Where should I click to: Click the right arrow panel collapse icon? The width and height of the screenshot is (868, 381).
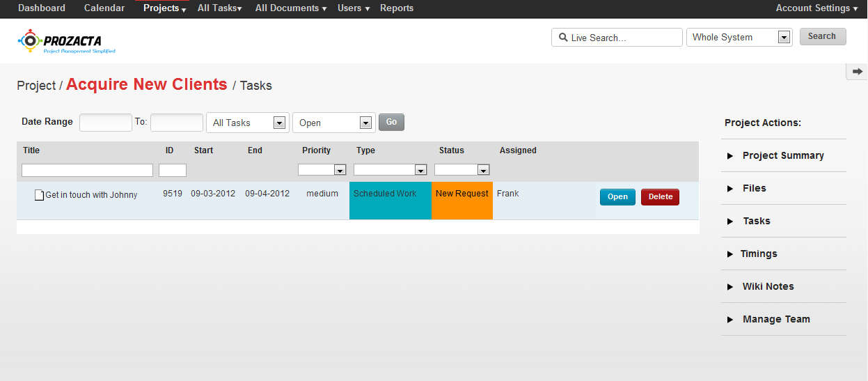coord(857,72)
